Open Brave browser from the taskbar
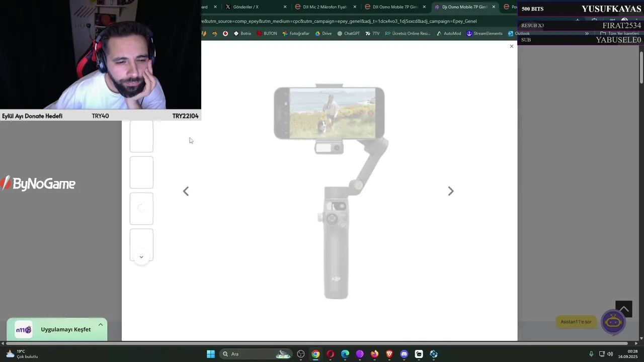The width and height of the screenshot is (644, 362). (389, 354)
